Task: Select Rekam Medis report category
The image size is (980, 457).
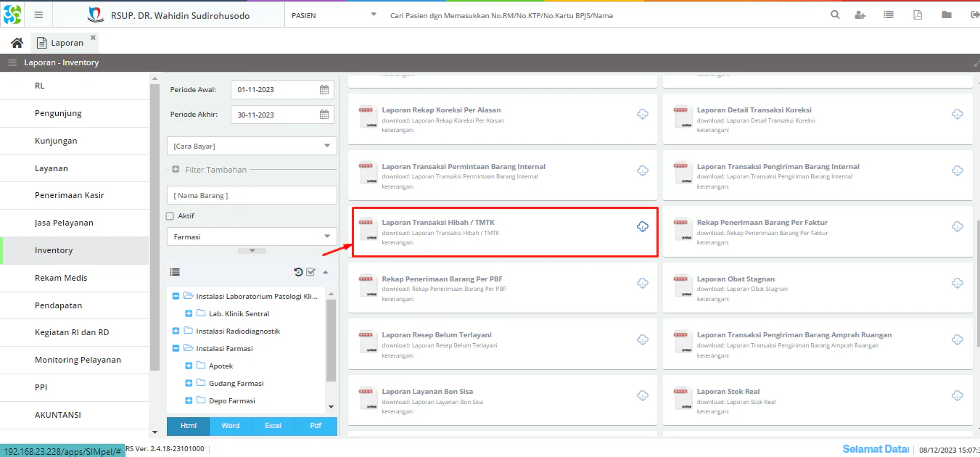Action: 75,278
